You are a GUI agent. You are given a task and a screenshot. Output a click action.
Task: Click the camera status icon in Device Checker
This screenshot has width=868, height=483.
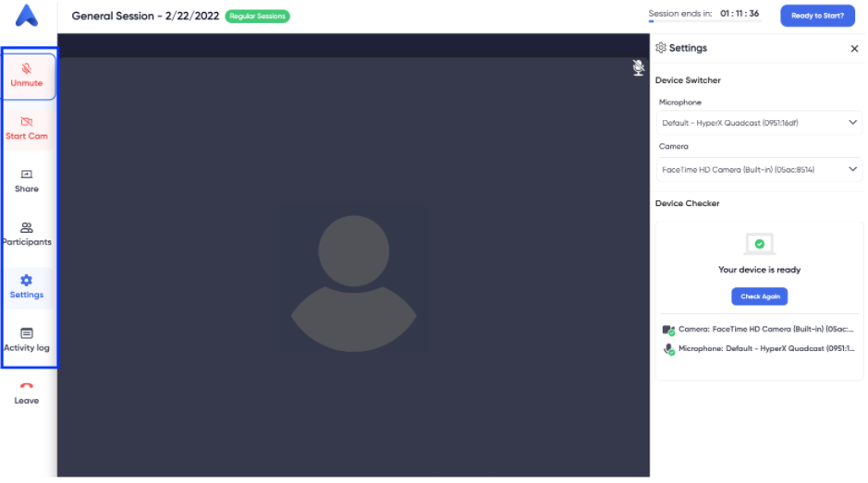coord(668,330)
